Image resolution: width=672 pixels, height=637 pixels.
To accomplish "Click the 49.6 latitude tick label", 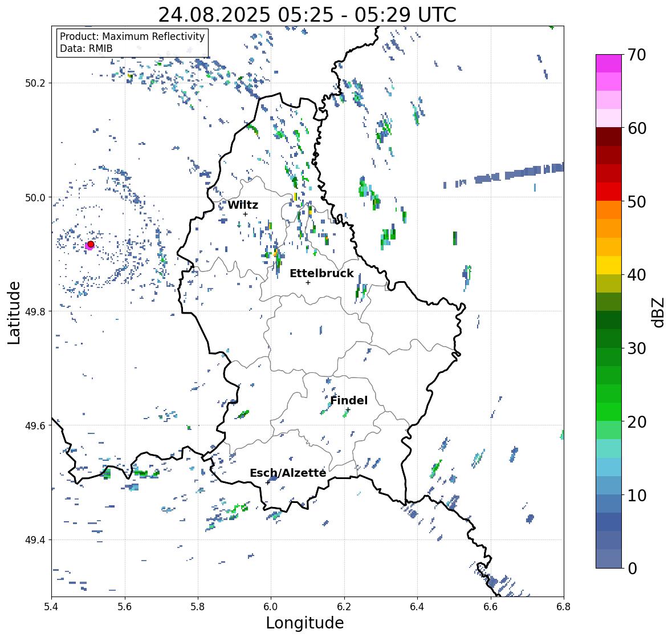I will (35, 425).
